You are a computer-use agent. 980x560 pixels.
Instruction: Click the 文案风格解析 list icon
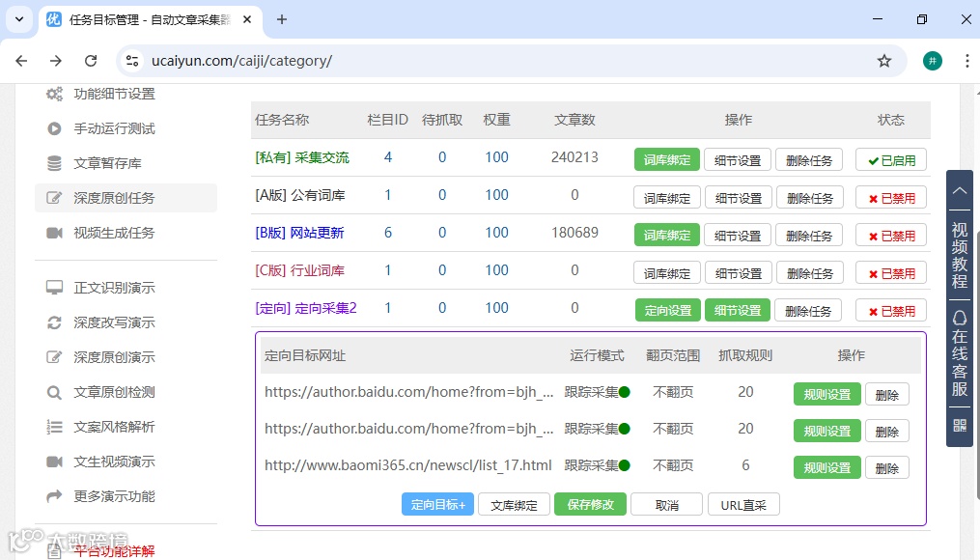[x=54, y=428]
